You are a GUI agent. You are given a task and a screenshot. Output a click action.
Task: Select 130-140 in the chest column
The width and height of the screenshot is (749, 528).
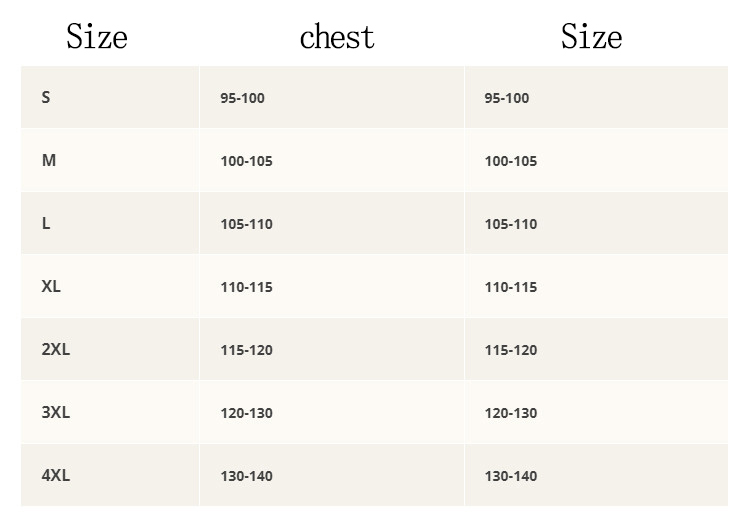[246, 476]
